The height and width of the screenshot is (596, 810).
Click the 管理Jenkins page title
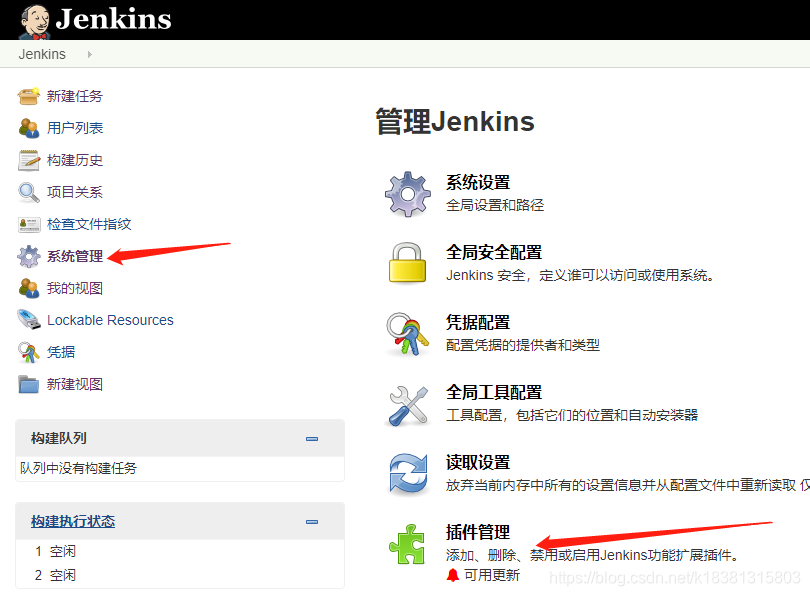pyautogui.click(x=455, y=122)
